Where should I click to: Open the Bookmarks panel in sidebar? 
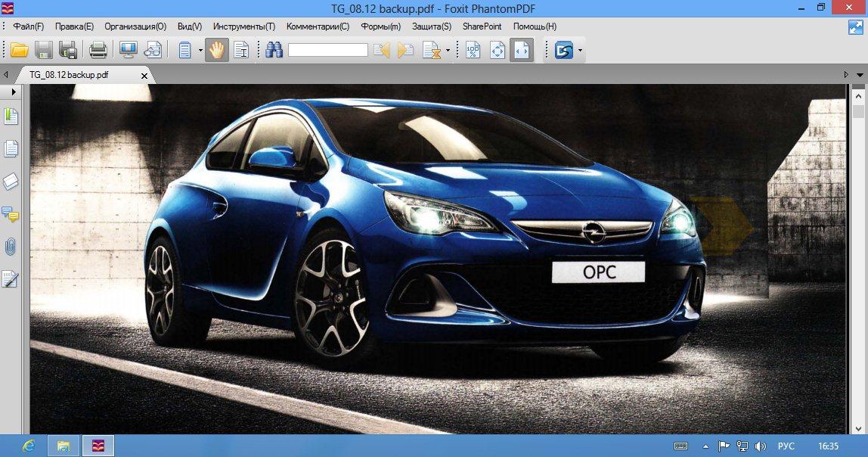tap(11, 117)
